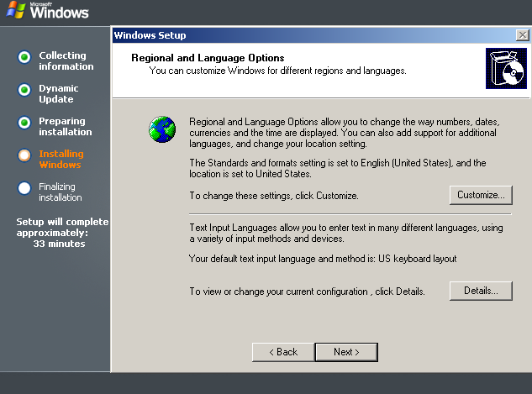Screen dimensions: 532x394
Task: Select Dynamic Update step indicator
Action: (24, 90)
